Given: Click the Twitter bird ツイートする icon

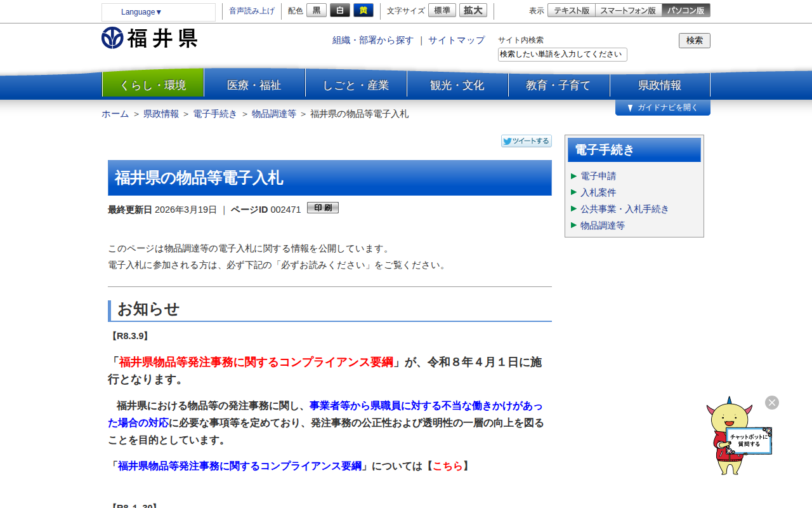Looking at the screenshot, I should [x=507, y=140].
